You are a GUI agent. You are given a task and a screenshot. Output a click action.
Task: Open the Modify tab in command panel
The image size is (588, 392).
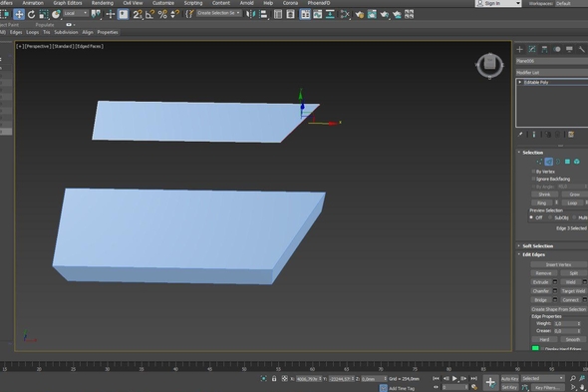(x=532, y=49)
